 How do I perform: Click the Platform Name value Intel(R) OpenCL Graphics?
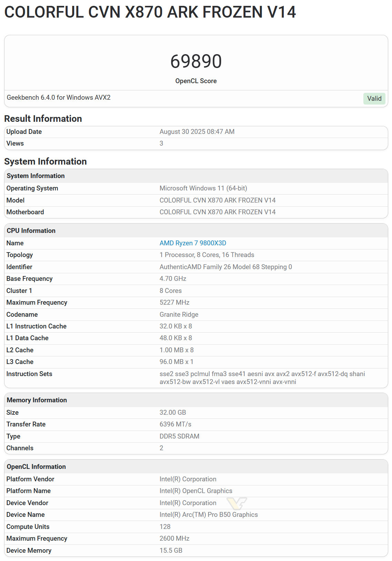pos(196,491)
